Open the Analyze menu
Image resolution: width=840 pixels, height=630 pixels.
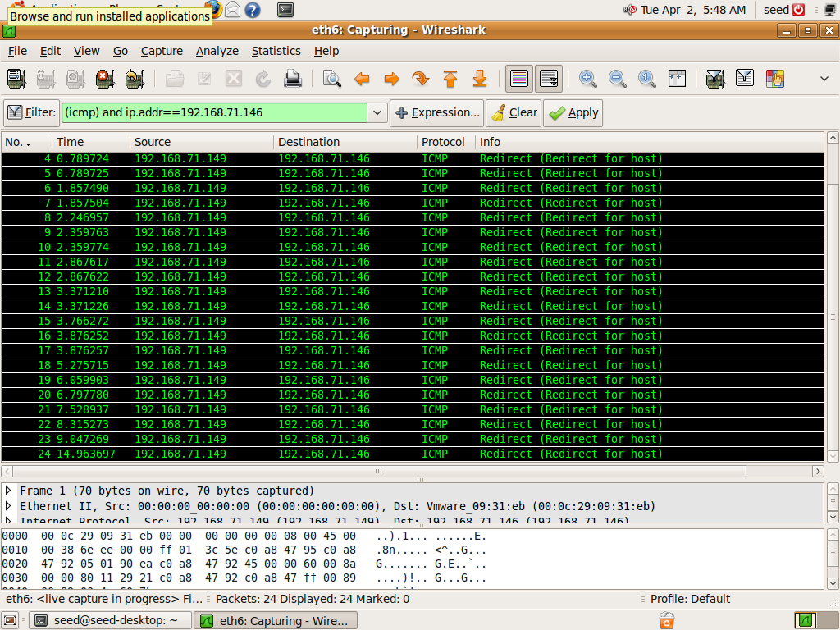217,51
